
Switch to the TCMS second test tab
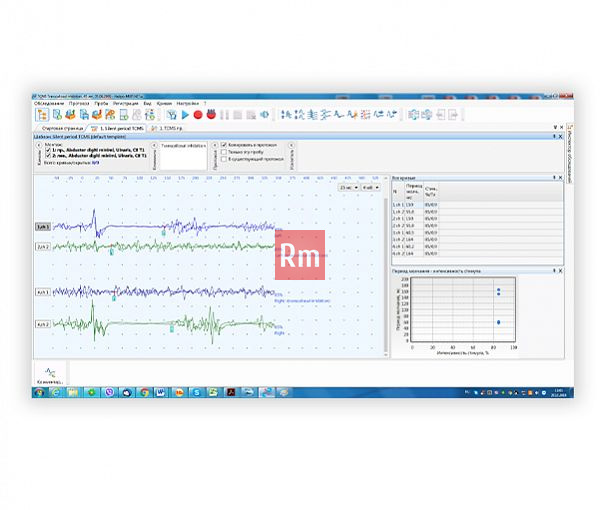(x=167, y=128)
